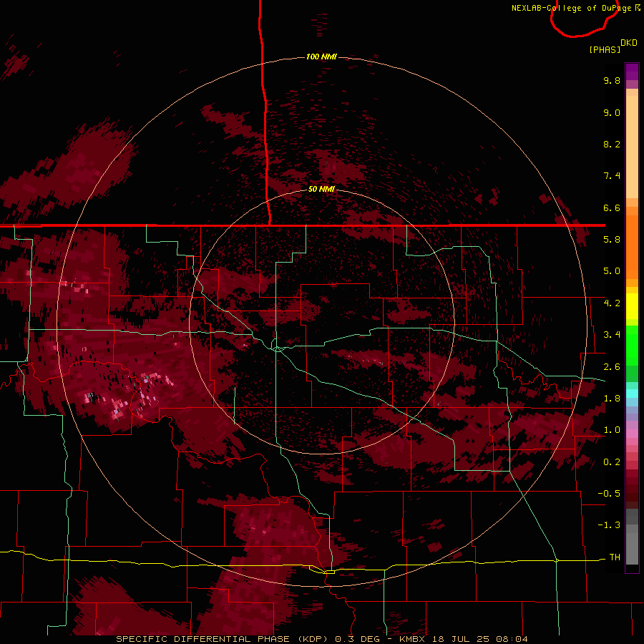The image size is (644, 644).
Task: Select the 100 NMI range ring label
Action: point(321,57)
